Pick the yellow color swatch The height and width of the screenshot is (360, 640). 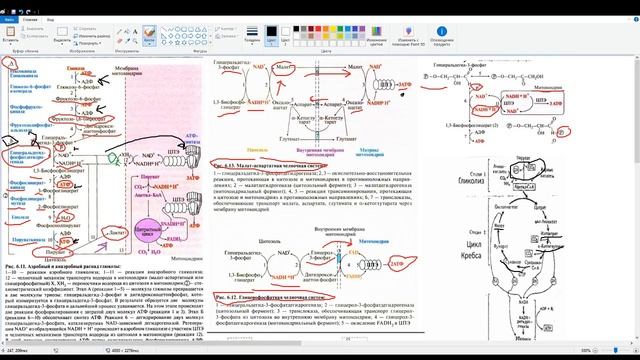[333, 29]
